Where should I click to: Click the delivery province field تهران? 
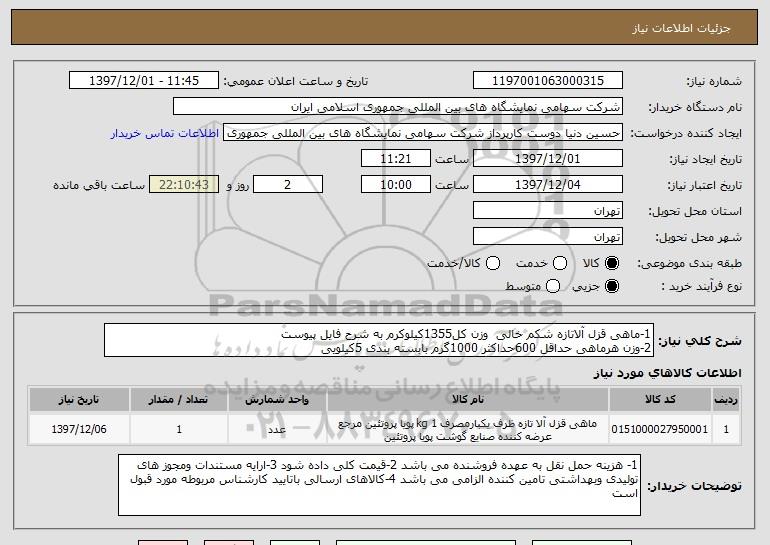click(x=548, y=211)
